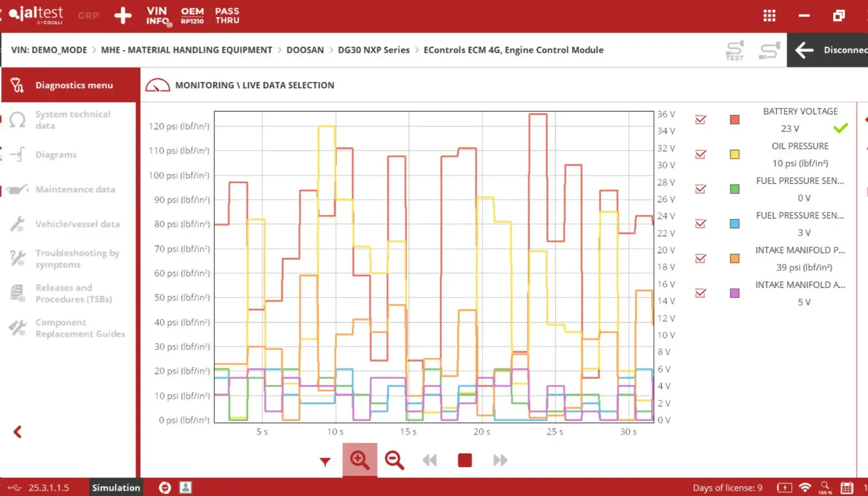Disable the Intake Manifold pressure checkbox
This screenshot has height=496, width=868.
tap(700, 259)
